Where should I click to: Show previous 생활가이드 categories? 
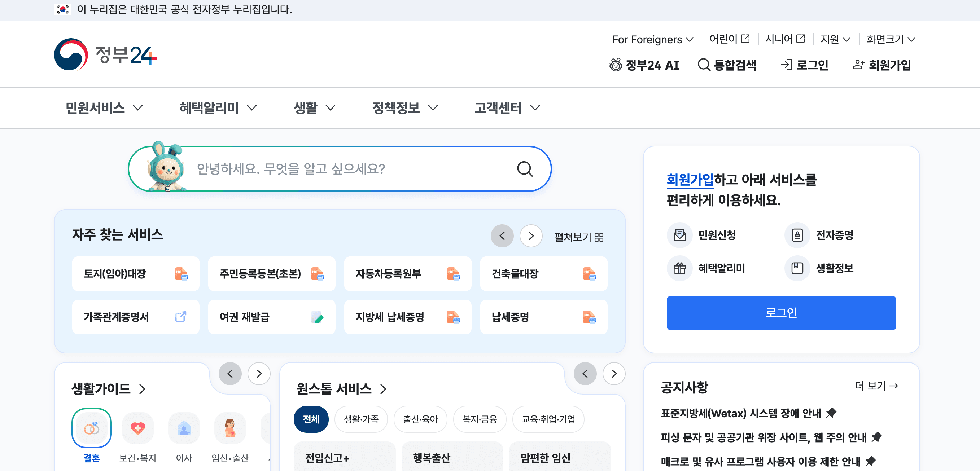pyautogui.click(x=230, y=374)
